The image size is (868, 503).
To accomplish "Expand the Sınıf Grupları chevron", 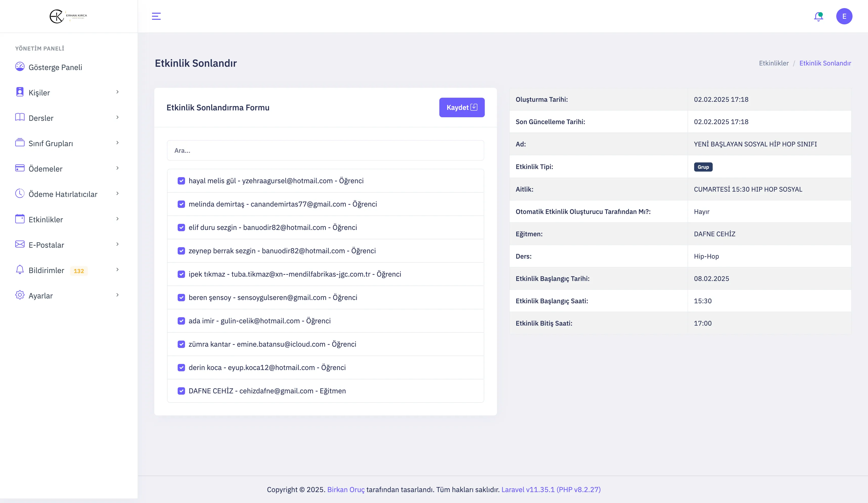I will pos(118,143).
